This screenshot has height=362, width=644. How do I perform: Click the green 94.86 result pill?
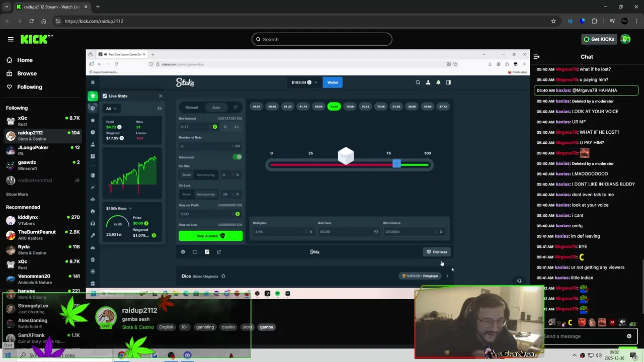pos(334,107)
